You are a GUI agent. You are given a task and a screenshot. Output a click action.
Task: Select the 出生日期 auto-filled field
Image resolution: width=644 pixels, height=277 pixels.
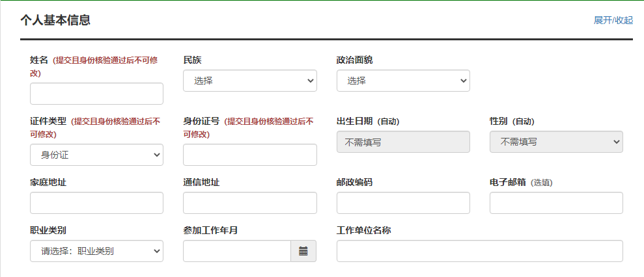(402, 142)
